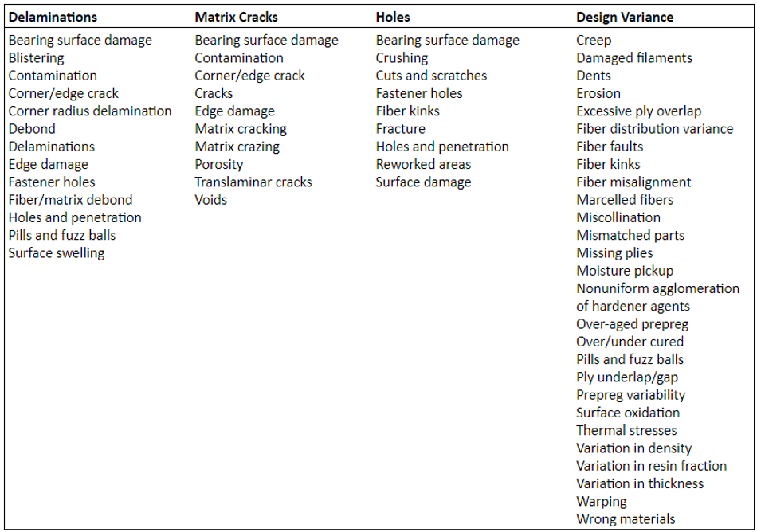Click the Crushing entry
Screen dimensions: 757x532
coord(402,58)
